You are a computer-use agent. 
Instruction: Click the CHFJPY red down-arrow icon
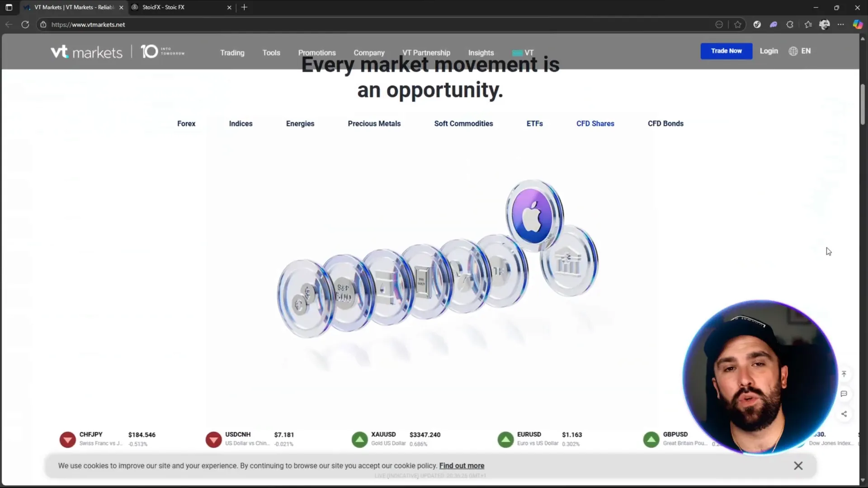(68, 439)
